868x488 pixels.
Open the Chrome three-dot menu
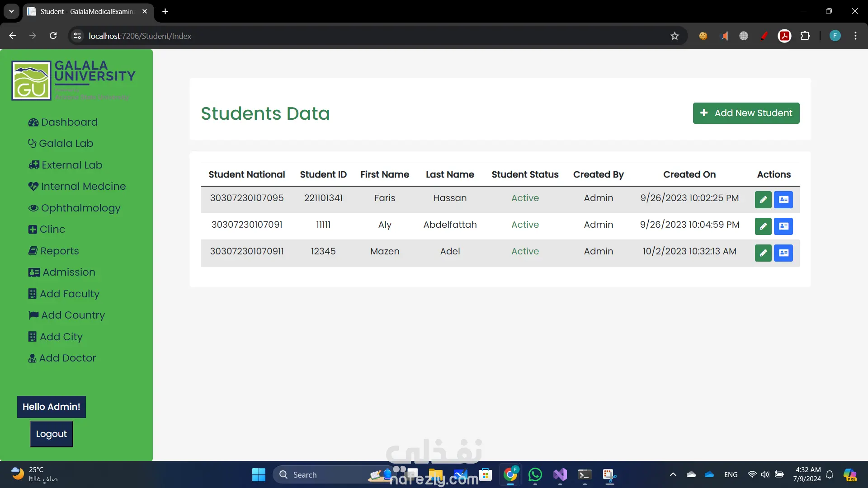[855, 36]
